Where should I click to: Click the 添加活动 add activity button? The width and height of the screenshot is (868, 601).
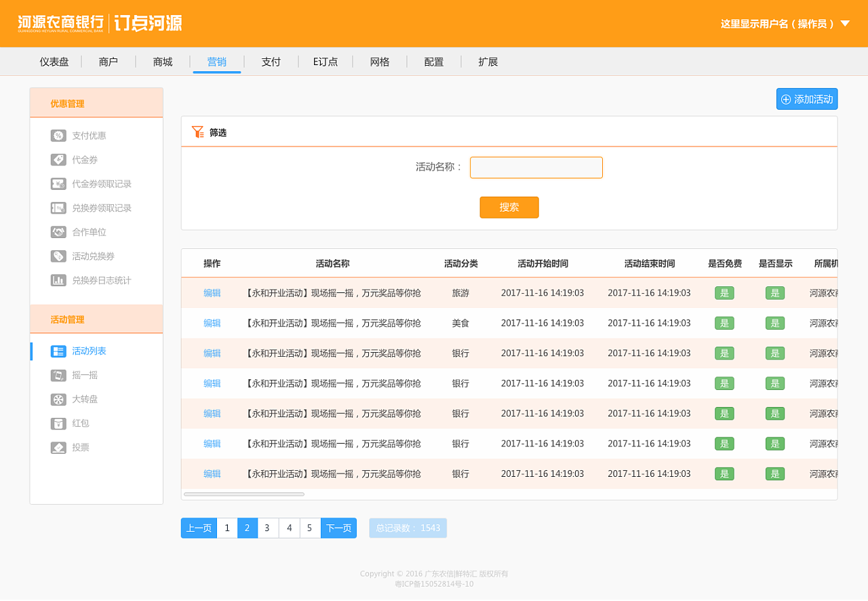[x=806, y=98]
